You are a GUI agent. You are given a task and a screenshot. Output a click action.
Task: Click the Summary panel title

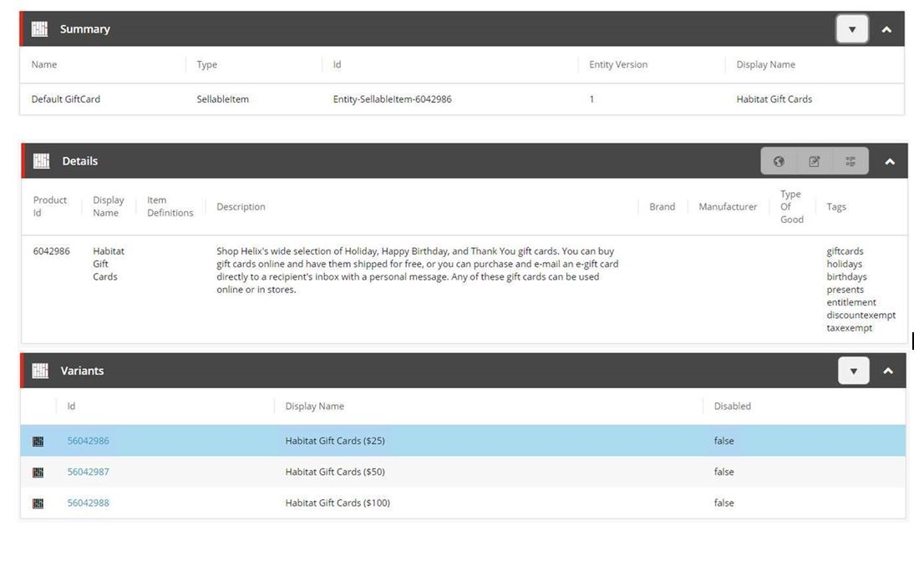click(x=85, y=29)
